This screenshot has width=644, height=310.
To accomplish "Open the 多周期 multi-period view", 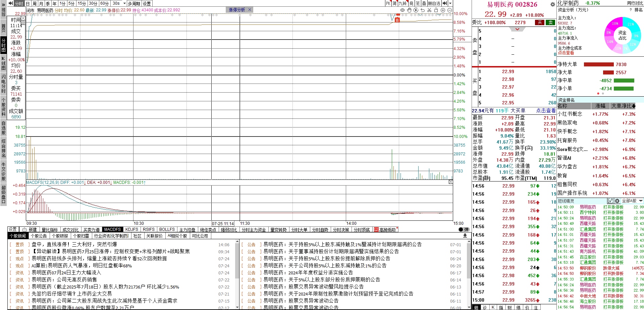I will [134, 3].
